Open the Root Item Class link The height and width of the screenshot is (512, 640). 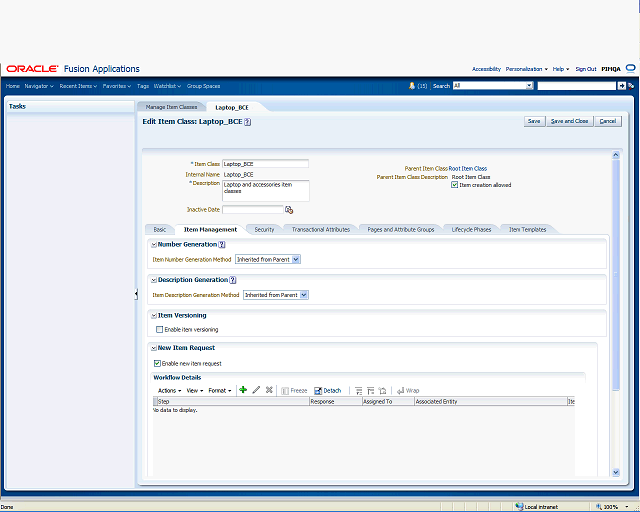(x=468, y=168)
